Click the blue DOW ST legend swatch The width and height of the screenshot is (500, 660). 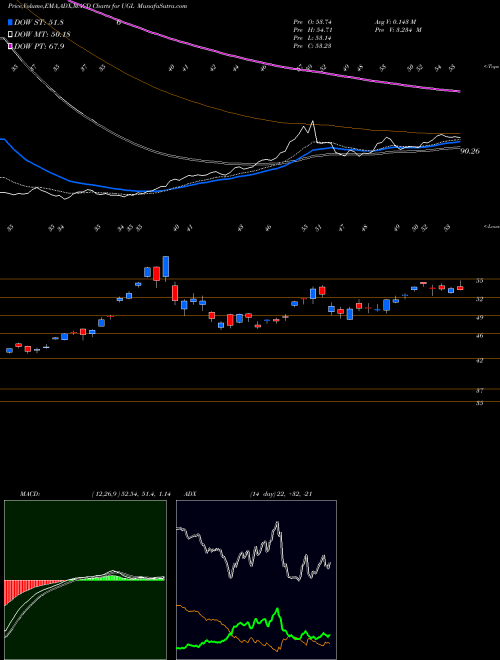coord(10,22)
